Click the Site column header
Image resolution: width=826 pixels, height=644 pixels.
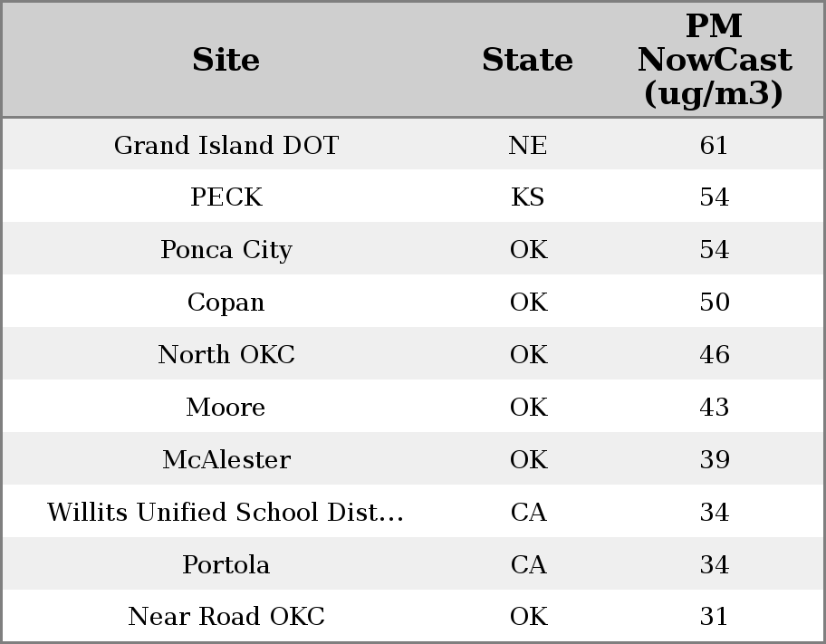point(226,60)
